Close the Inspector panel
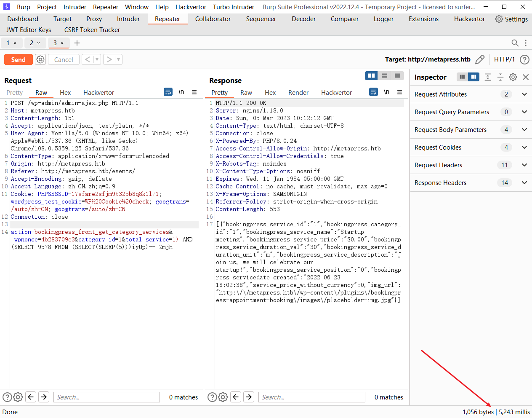532x418 pixels. pyautogui.click(x=526, y=77)
